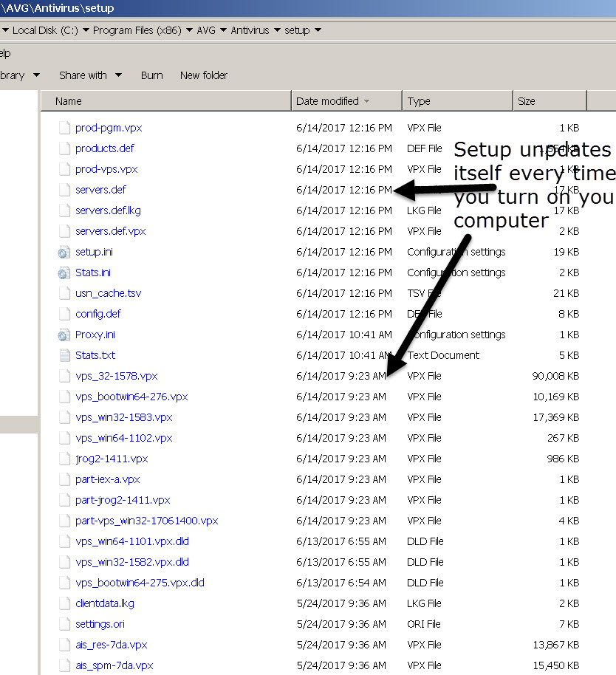Select the Stats.txt file name

click(x=95, y=355)
